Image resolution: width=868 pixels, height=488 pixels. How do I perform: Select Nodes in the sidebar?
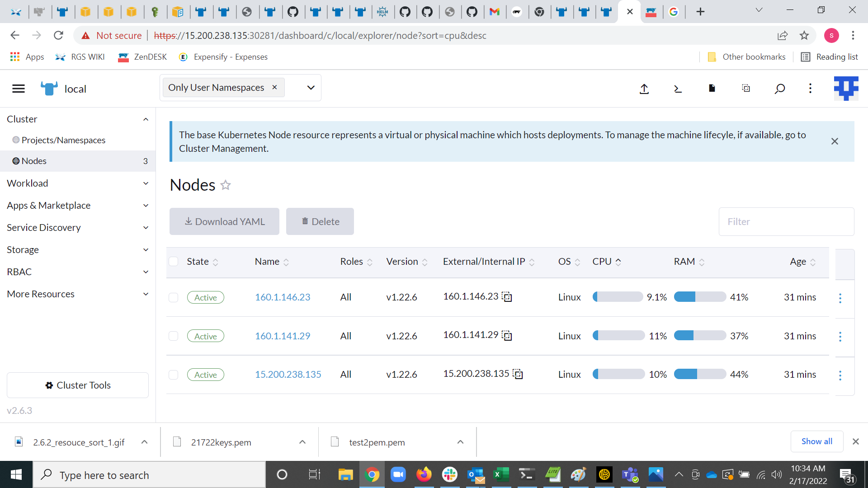(34, 161)
